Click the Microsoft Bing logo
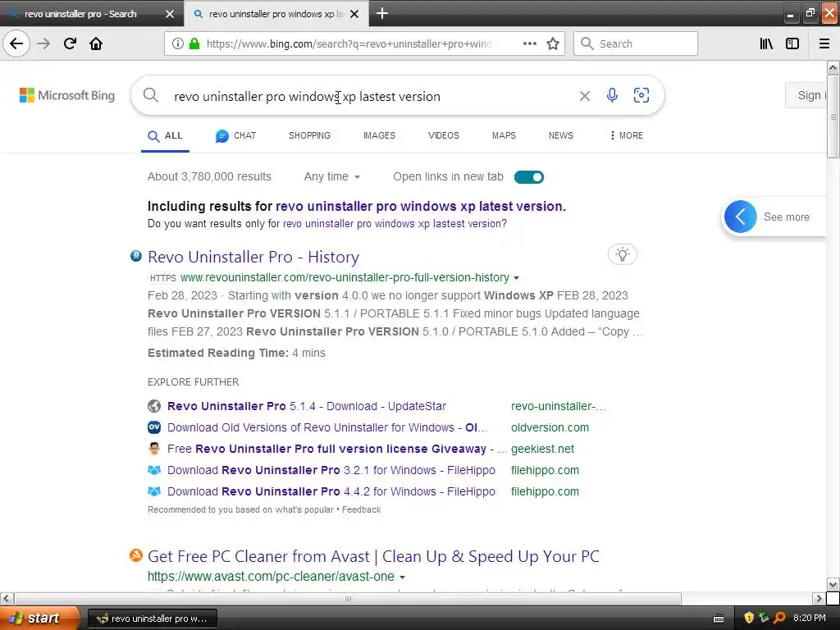840x630 pixels. click(67, 95)
